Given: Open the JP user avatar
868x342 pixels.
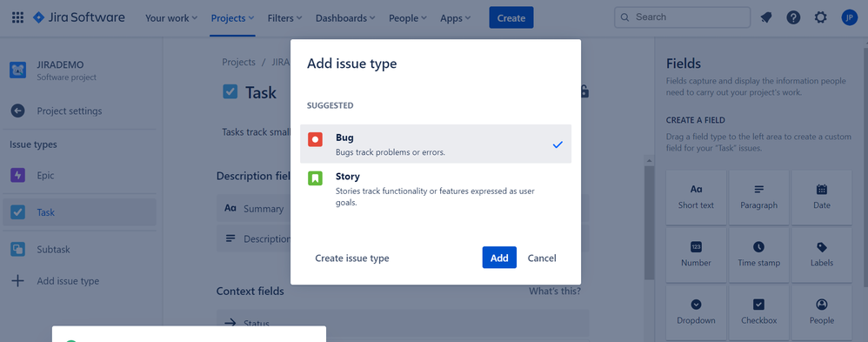Looking at the screenshot, I should click(849, 17).
